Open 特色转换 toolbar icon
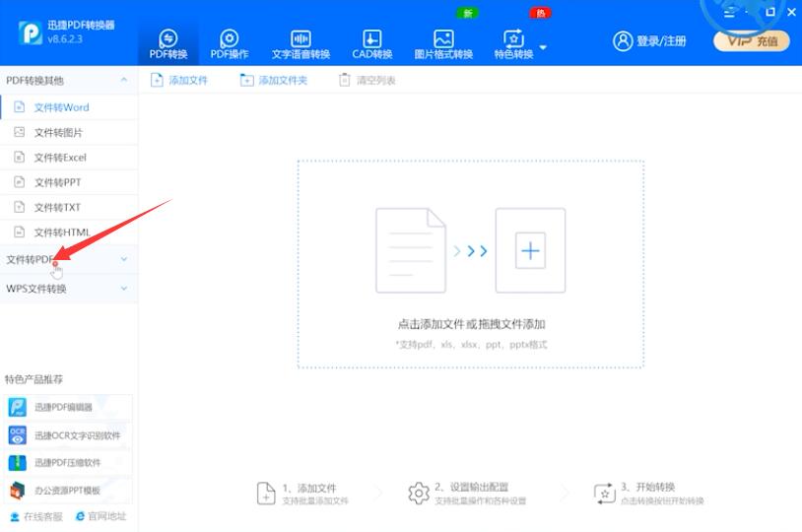The width and height of the screenshot is (802, 532). 513,38
